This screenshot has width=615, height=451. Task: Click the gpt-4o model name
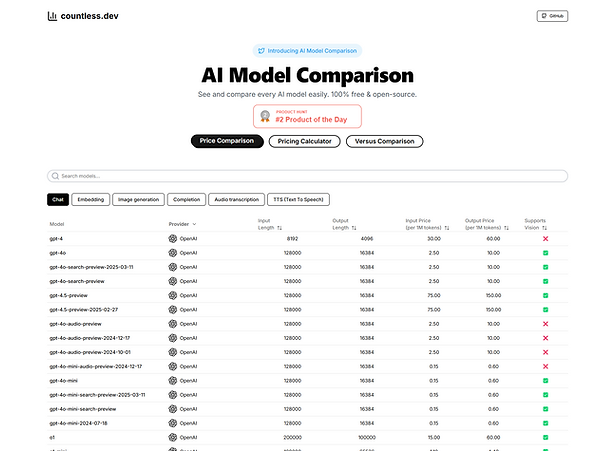[58, 253]
